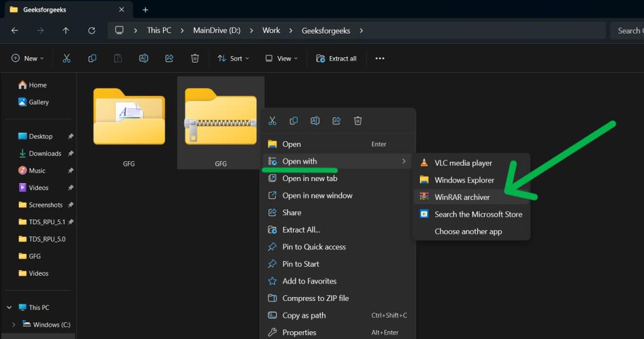Select Share in the context menu
The image size is (644, 339).
coord(337,213)
